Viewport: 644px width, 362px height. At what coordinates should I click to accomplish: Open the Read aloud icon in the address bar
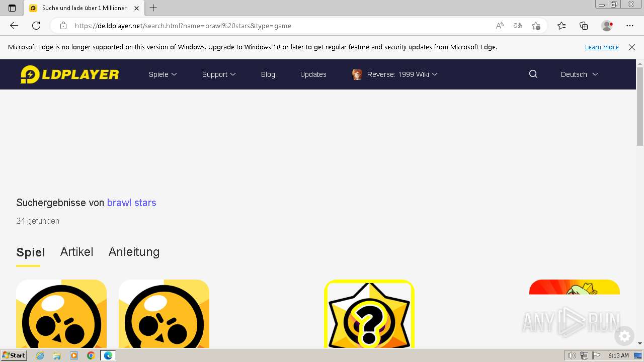[500, 26]
